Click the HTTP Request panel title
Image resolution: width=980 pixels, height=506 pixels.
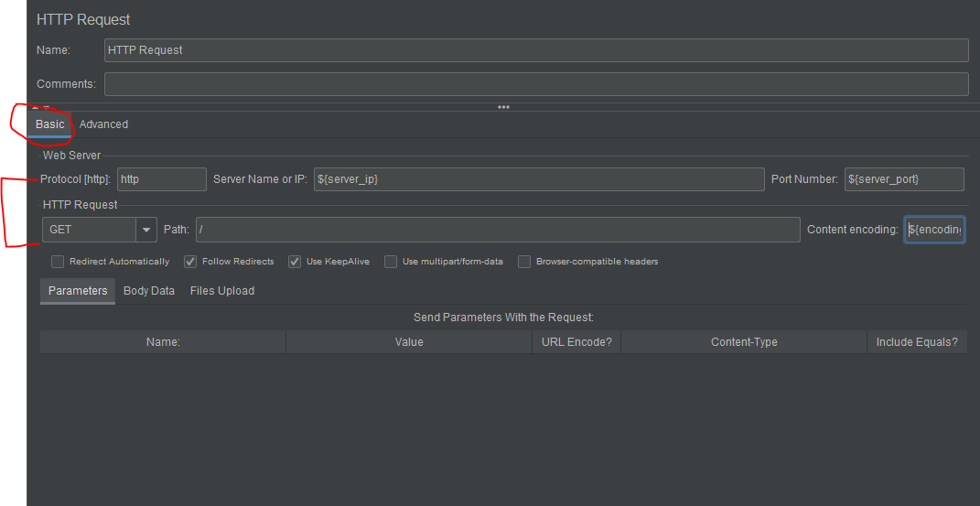(83, 20)
